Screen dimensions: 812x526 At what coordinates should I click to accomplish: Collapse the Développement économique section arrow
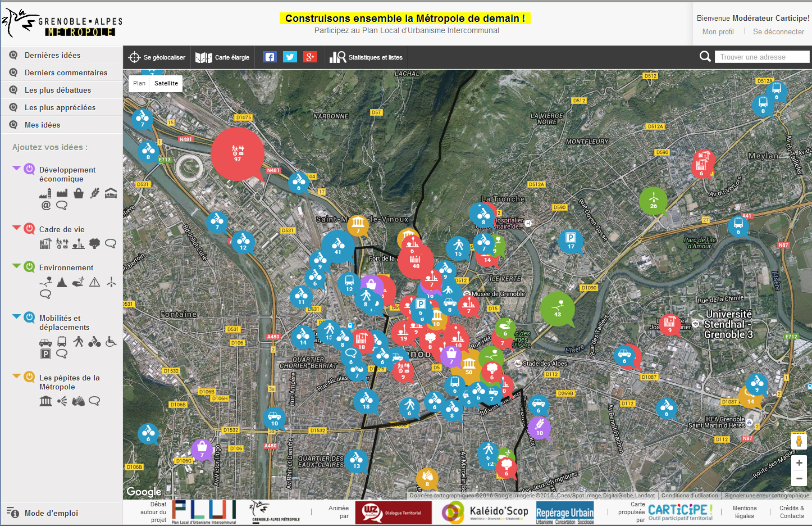coord(16,168)
